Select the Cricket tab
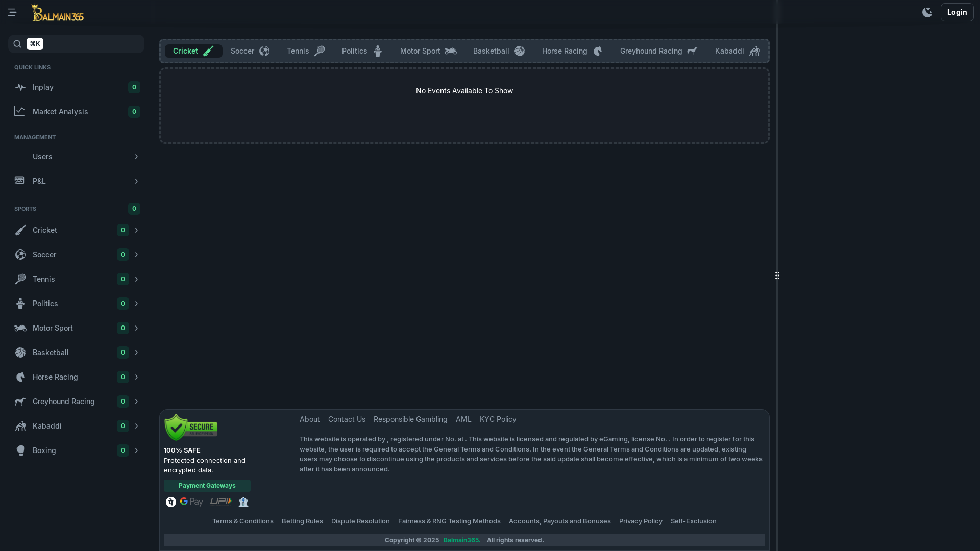980x551 pixels. point(193,51)
